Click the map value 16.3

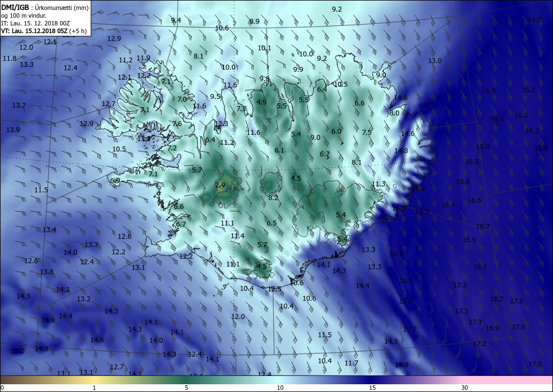pyautogui.click(x=399, y=208)
